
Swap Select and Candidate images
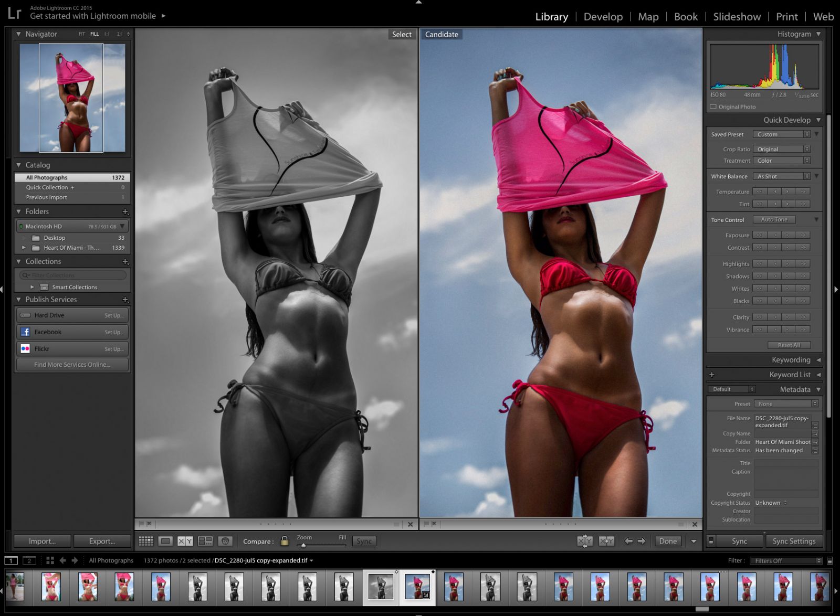(585, 541)
